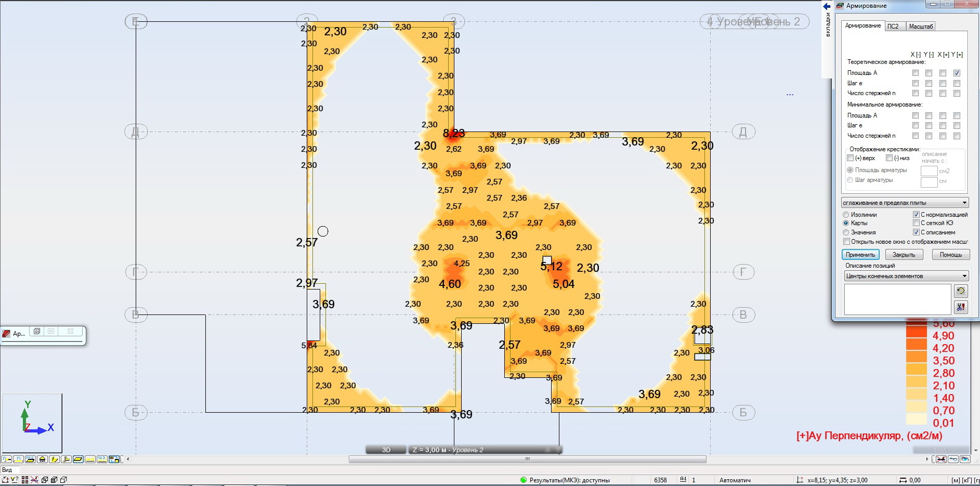Click the A1 icon in status bar
This screenshot has width=980, height=486.
(x=683, y=480)
